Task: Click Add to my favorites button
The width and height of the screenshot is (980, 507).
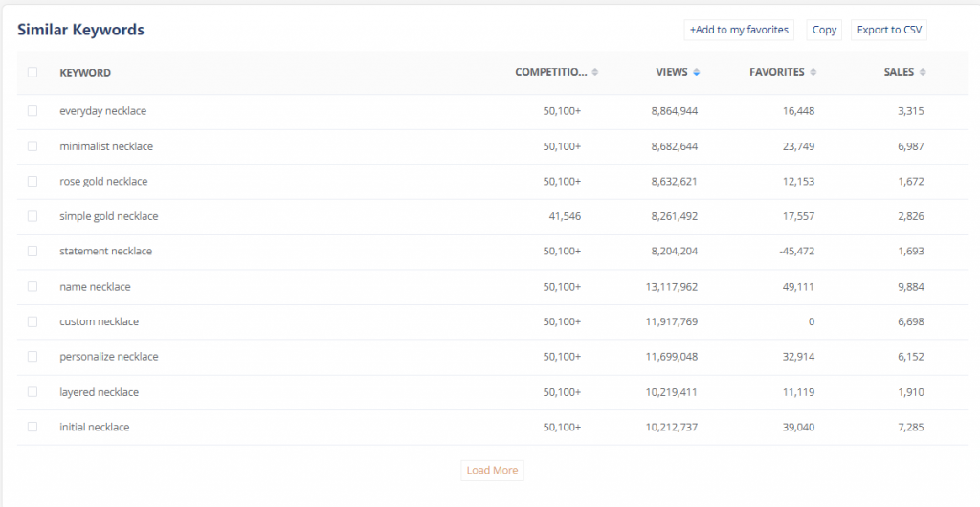Action: click(x=739, y=31)
